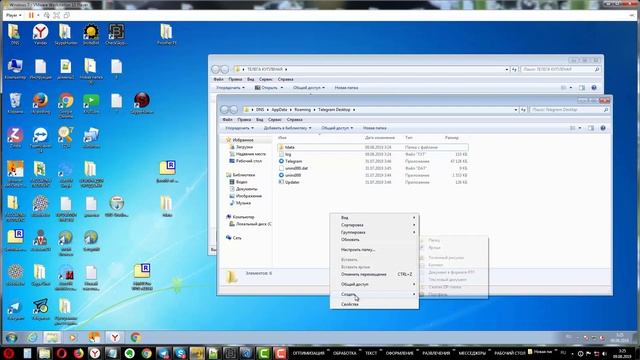Open Файл menu in Telegram Desktop window
The height and width of the screenshot is (360, 640).
click(227, 120)
